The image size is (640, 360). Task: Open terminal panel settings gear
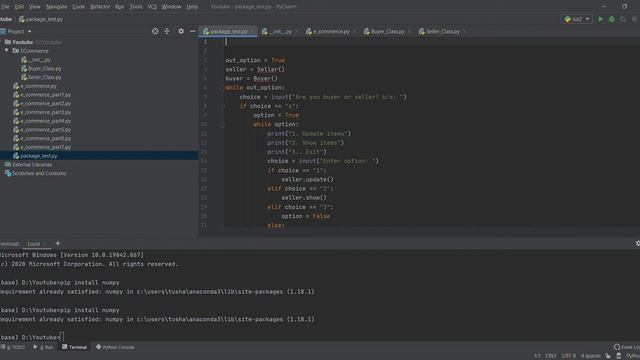coord(638,244)
